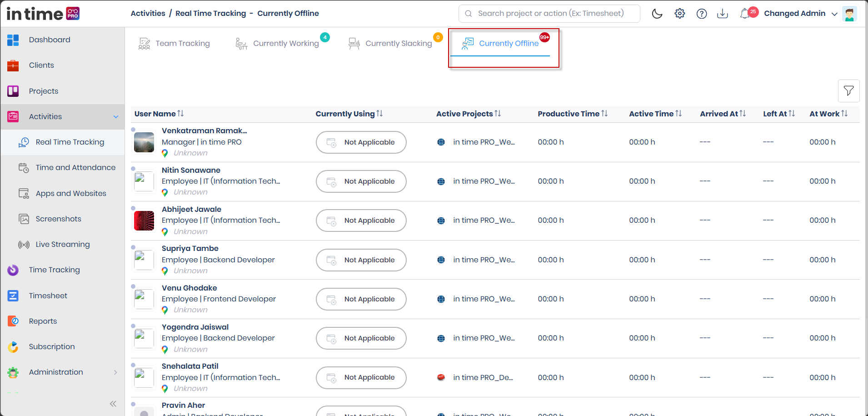Open Screenshots submenu item
868x416 pixels.
[x=63, y=219]
